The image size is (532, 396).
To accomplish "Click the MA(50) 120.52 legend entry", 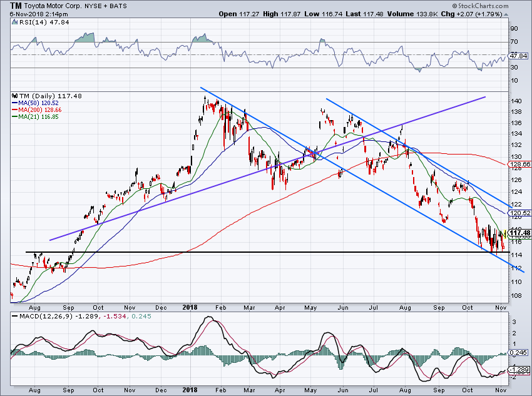I will pyautogui.click(x=35, y=103).
